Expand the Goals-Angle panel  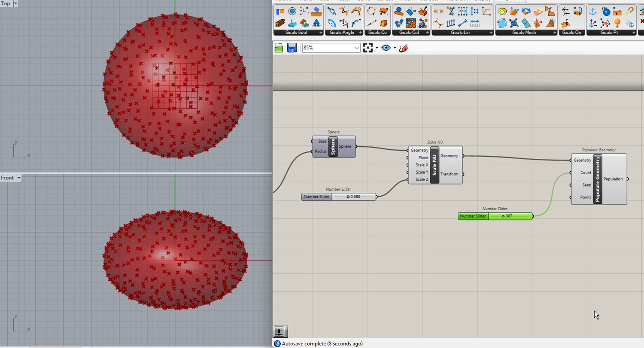coord(360,33)
